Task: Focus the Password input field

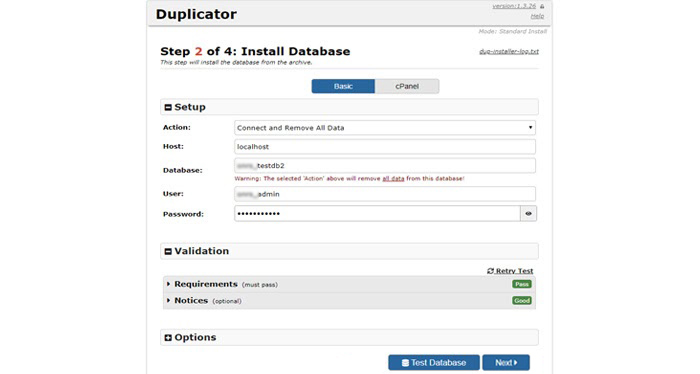Action: pos(377,214)
